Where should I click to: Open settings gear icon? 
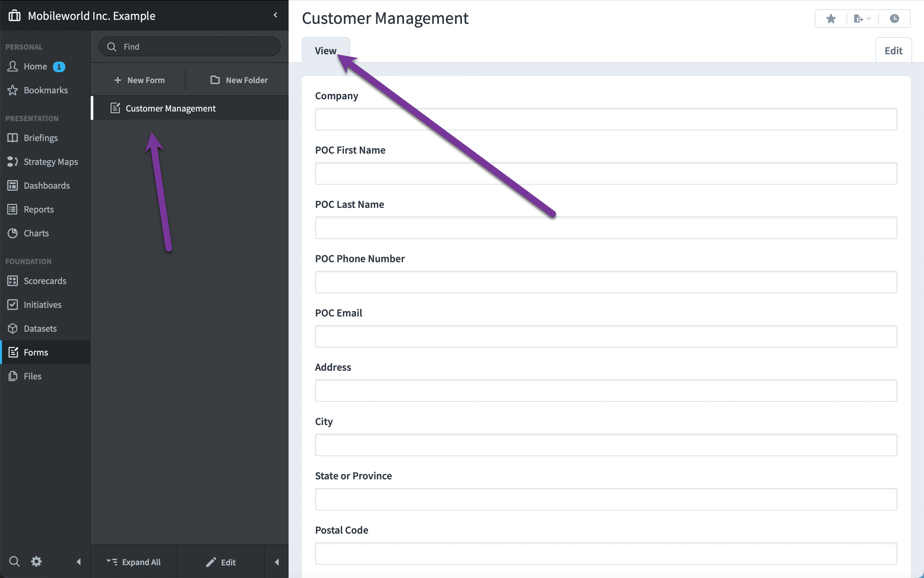point(36,561)
